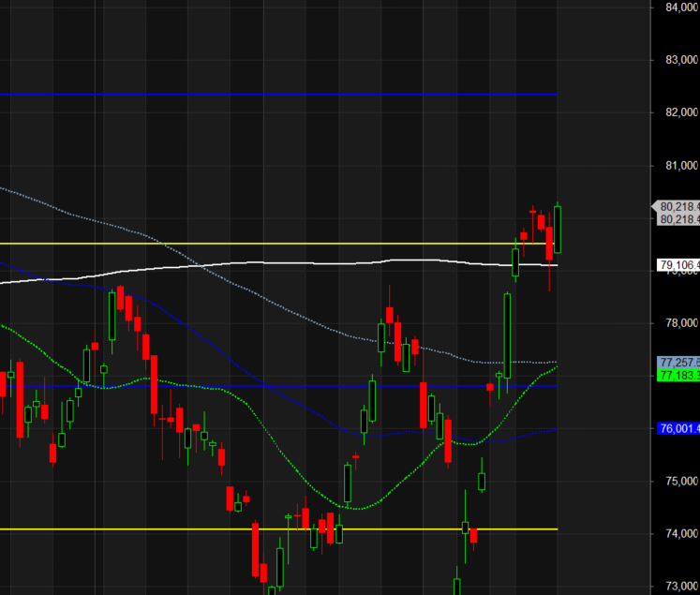Image resolution: width=700 pixels, height=595 pixels.
Task: Click the 78,000 price axis label
Action: click(x=682, y=322)
